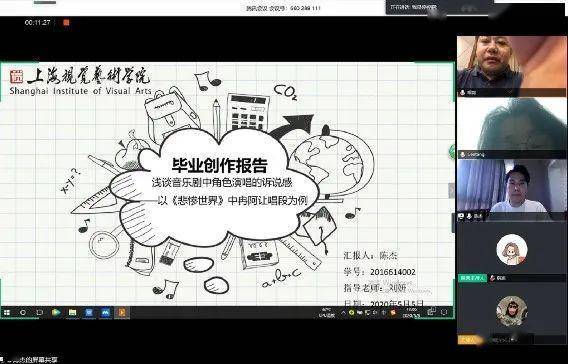Open Task View icon in the shared taskbar
The width and height of the screenshot is (568, 364).
point(39,312)
